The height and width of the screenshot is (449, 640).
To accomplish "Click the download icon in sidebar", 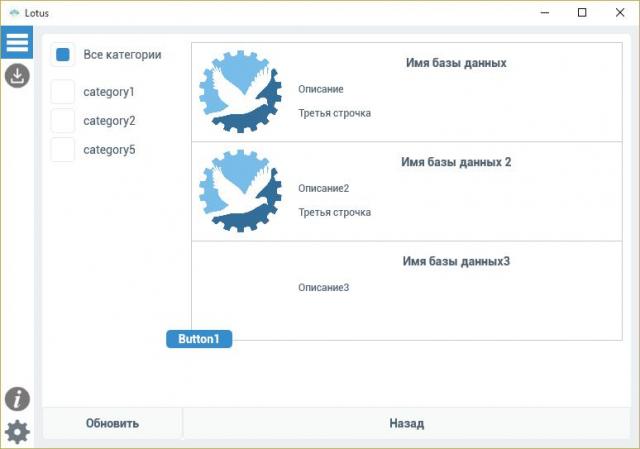I will 17,76.
